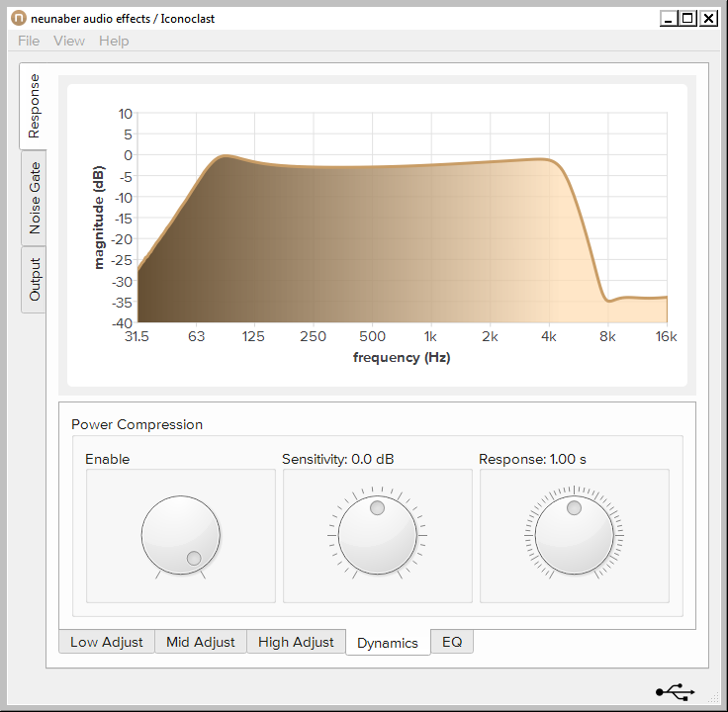Close the Iconoclast window
Screen dimensions: 728x712
708,18
